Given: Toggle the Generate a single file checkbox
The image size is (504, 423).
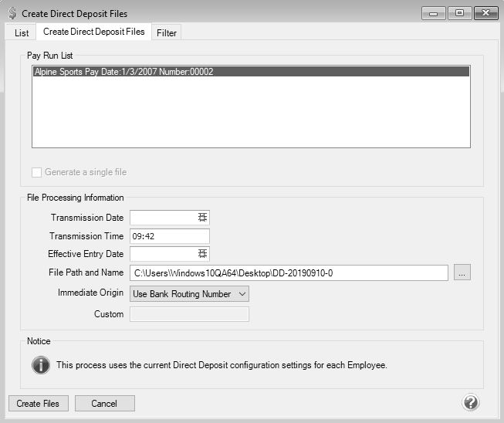Looking at the screenshot, I should pyautogui.click(x=37, y=172).
